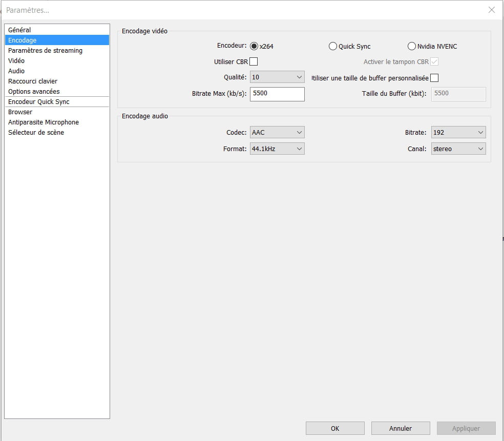Switch to the Audio settings section

(x=57, y=71)
